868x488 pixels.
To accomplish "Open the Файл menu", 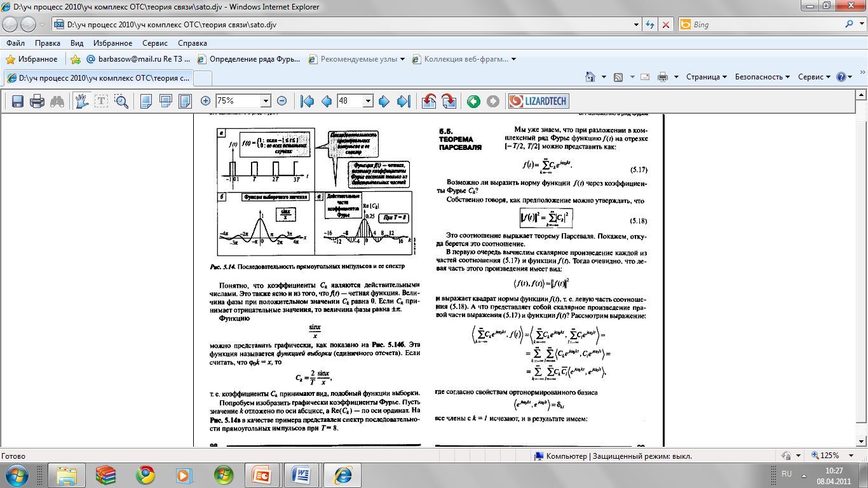I will (x=15, y=43).
